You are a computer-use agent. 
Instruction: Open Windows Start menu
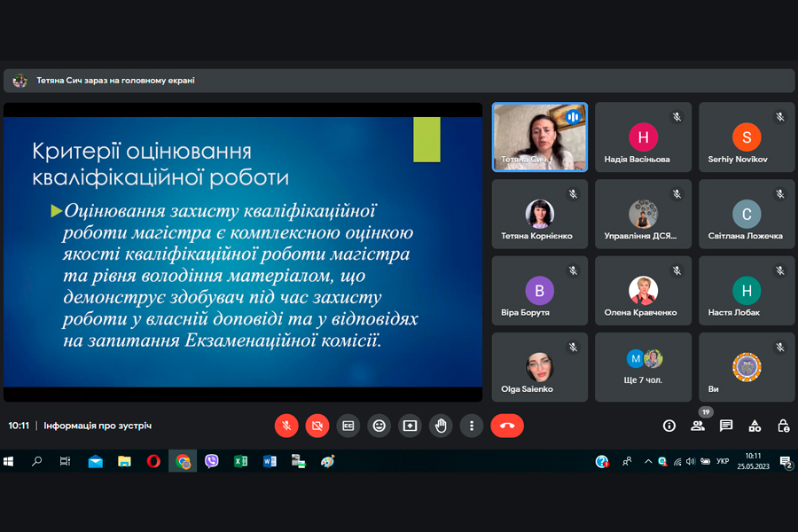(x=8, y=461)
